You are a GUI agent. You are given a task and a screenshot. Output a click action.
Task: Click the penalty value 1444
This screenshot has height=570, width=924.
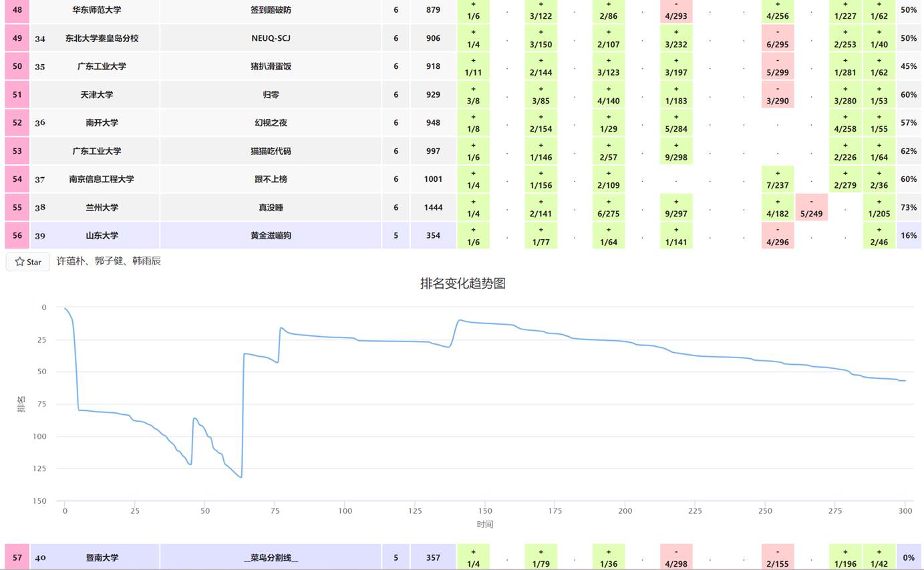coord(433,207)
